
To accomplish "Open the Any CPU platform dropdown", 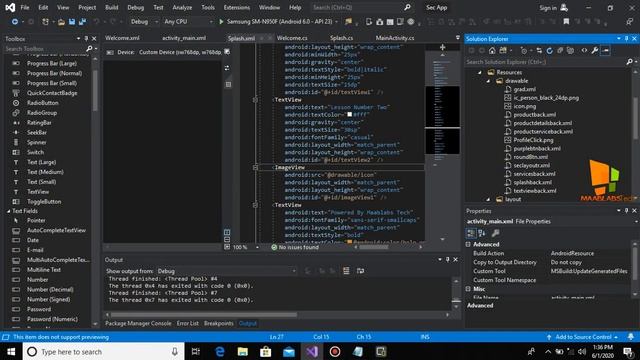I will [x=188, y=22].
